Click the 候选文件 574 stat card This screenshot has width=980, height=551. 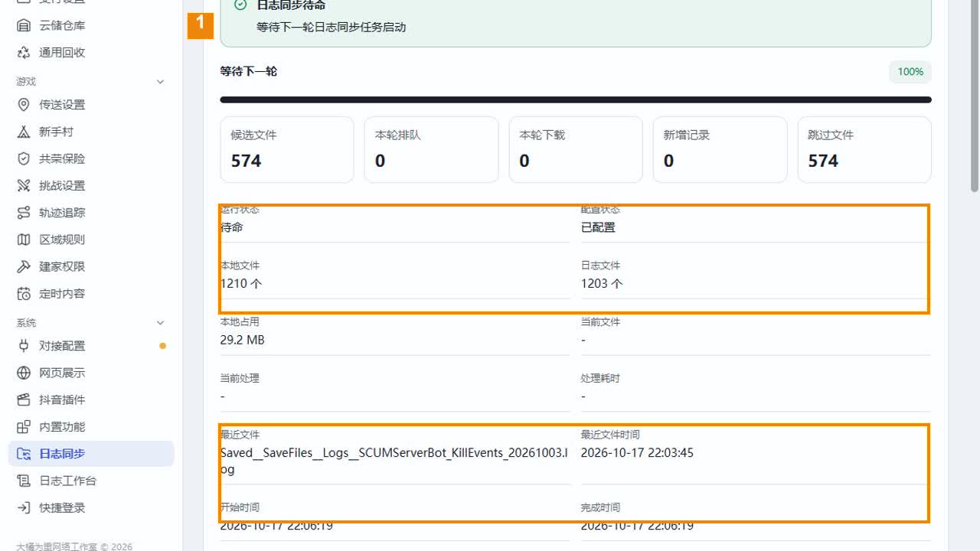[287, 149]
